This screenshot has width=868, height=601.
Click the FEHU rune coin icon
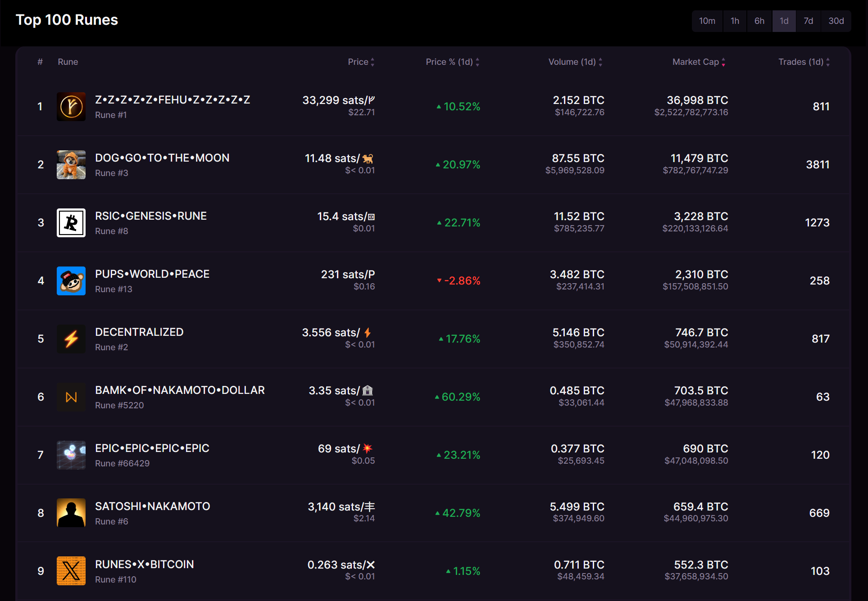[71, 107]
